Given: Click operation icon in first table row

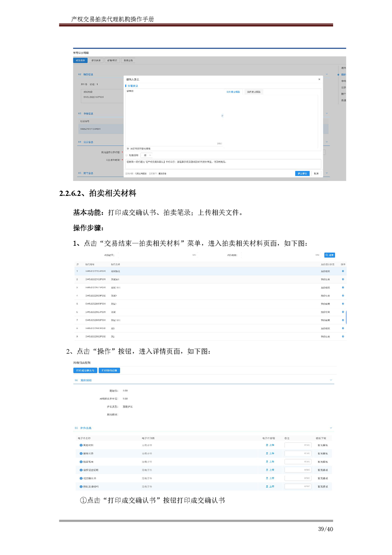Looking at the screenshot, I should point(343,272).
